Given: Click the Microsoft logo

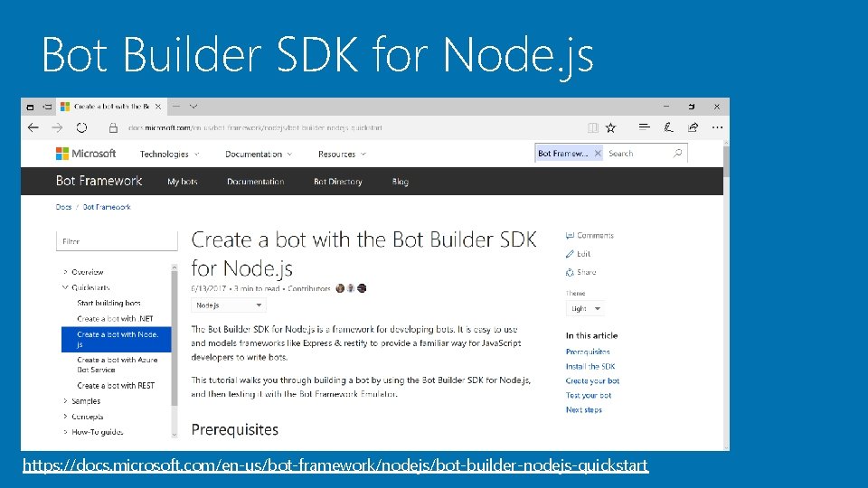Looking at the screenshot, I should 86,154.
